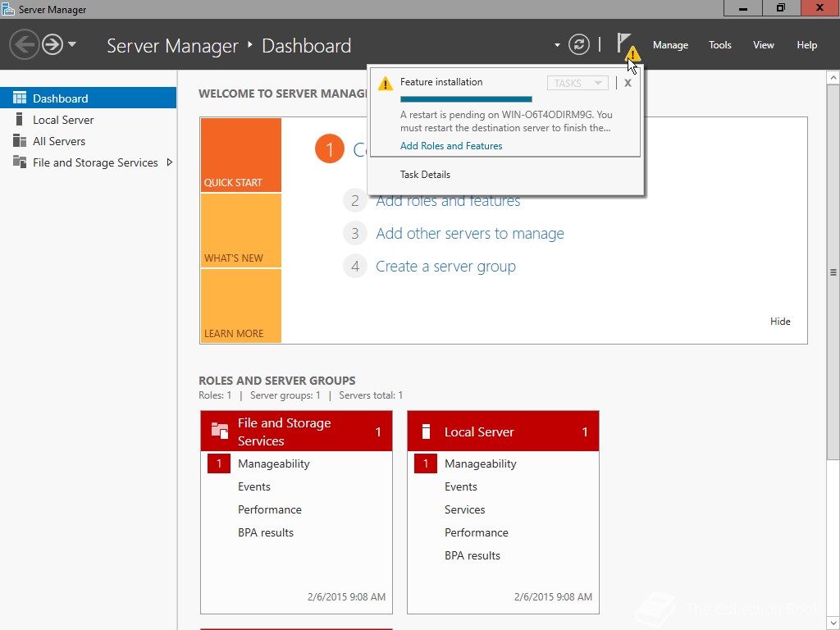Viewport: 840px width, 630px height.
Task: Click the WHAT'S NEW tile
Action: pos(241,231)
